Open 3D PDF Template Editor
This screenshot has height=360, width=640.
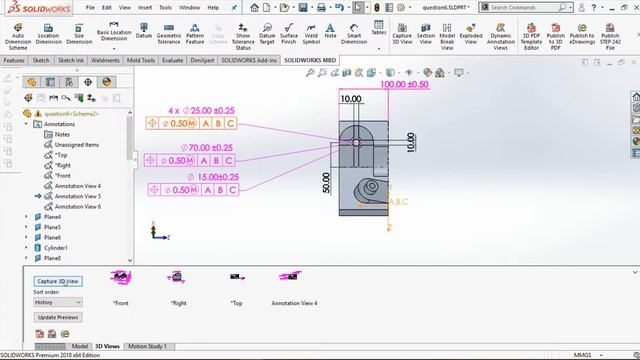point(531,36)
